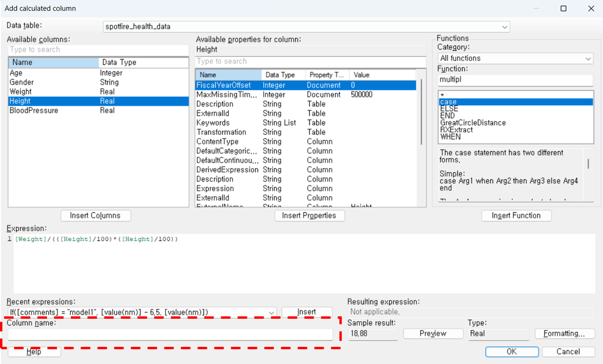Select the FiscalYearOffset property row
This screenshot has height=364, width=603.
(306, 85)
